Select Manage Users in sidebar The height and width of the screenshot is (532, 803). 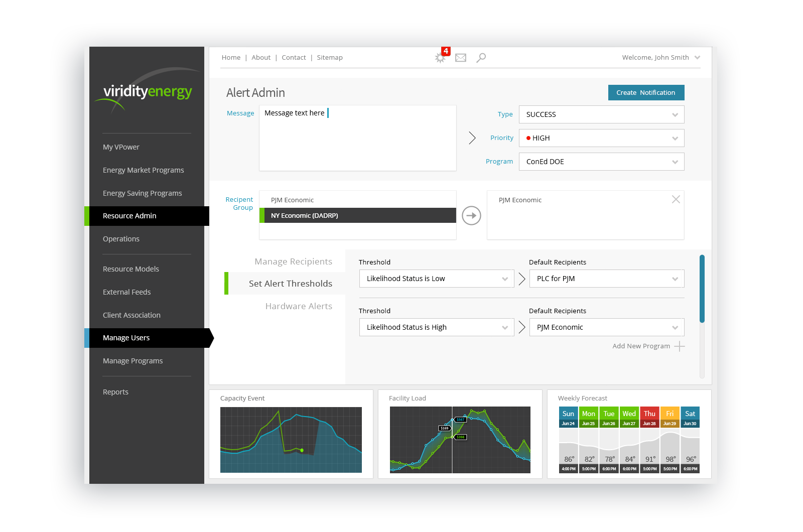click(149, 338)
